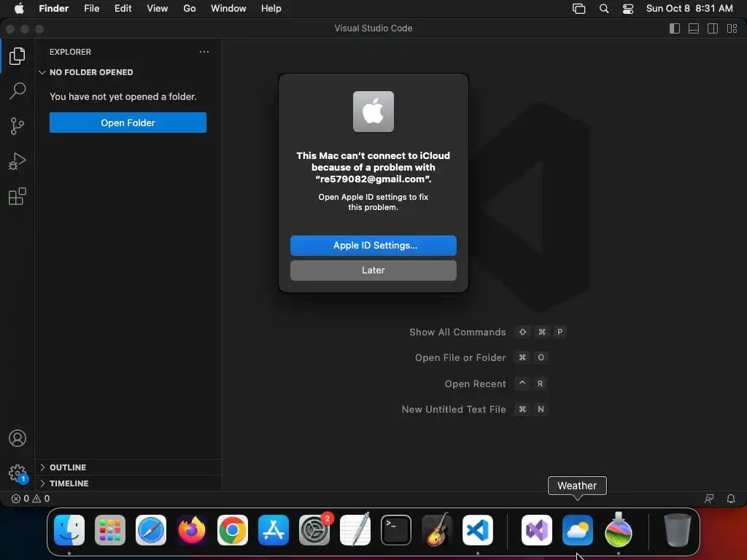Open the View menu

click(158, 8)
